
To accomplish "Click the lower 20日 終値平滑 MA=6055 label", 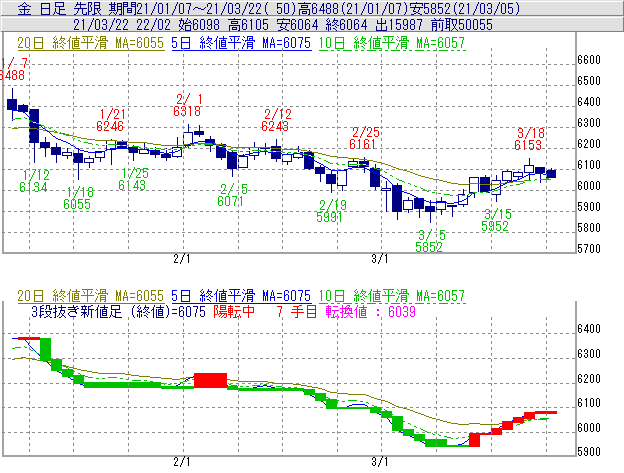I will [91, 296].
